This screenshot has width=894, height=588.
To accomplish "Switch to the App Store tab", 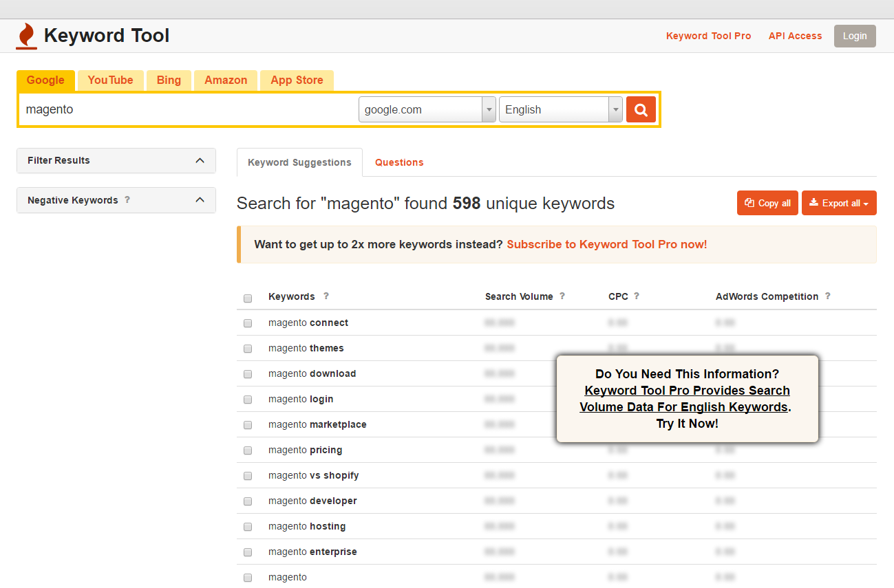I will (x=297, y=80).
